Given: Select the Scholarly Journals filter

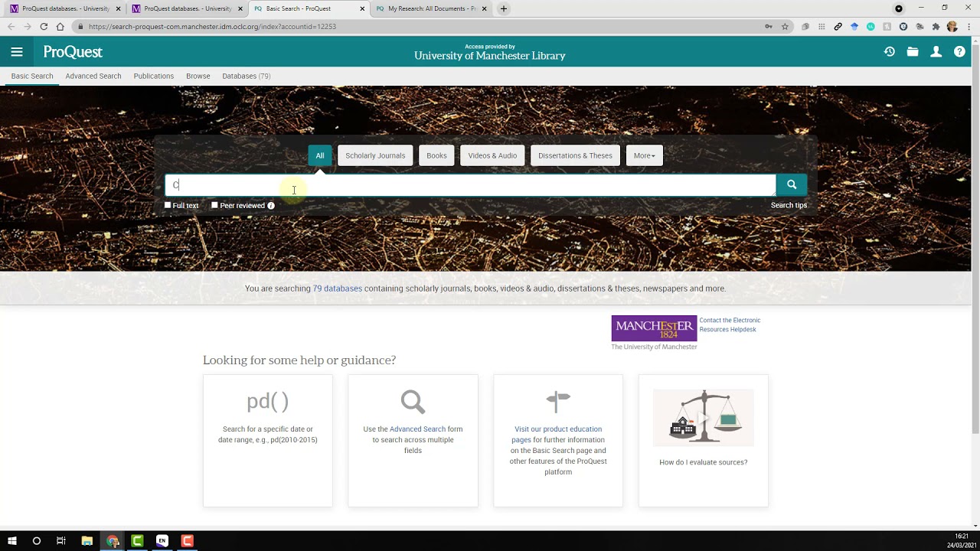Looking at the screenshot, I should [375, 155].
